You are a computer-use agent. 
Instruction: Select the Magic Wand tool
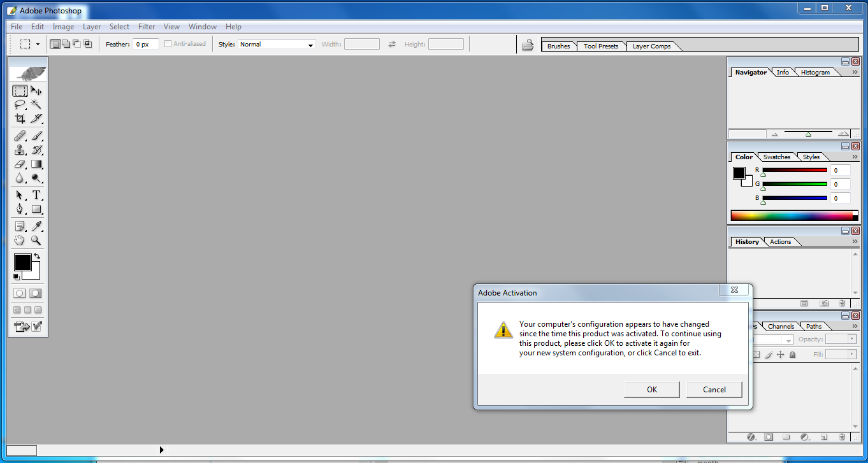coord(36,104)
